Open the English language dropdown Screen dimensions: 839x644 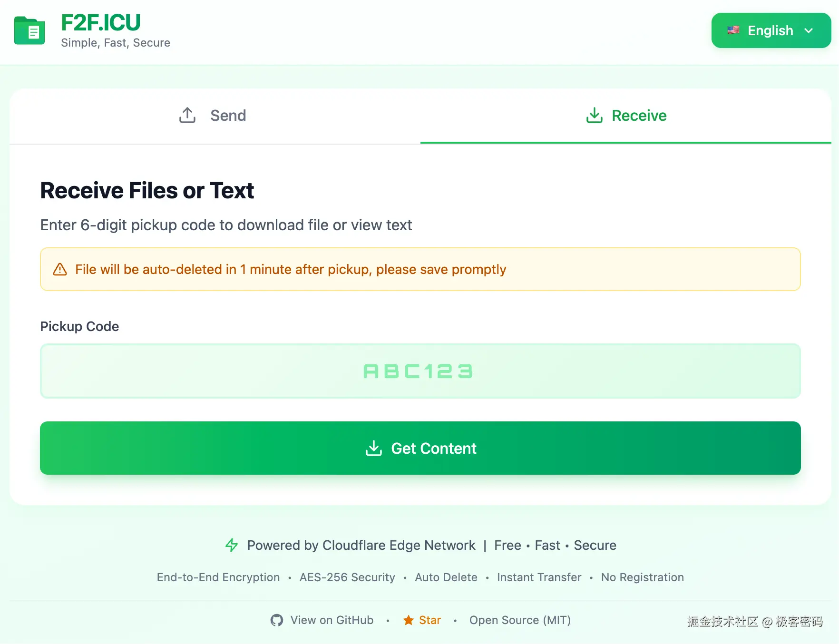point(771,30)
